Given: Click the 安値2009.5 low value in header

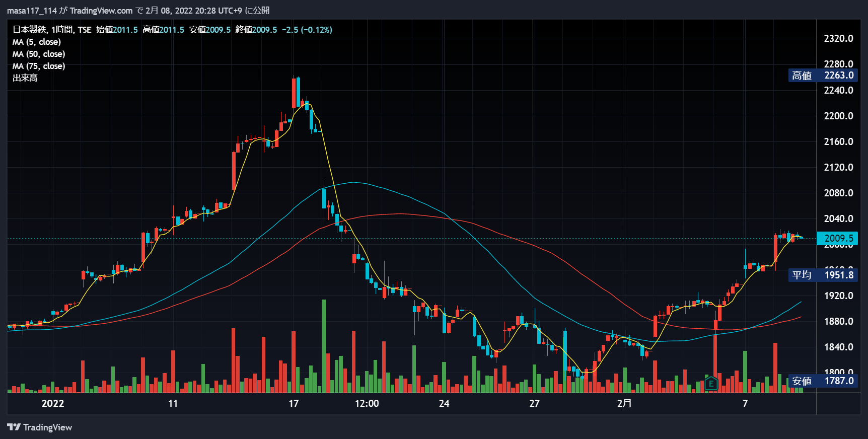Looking at the screenshot, I should coord(210,30).
